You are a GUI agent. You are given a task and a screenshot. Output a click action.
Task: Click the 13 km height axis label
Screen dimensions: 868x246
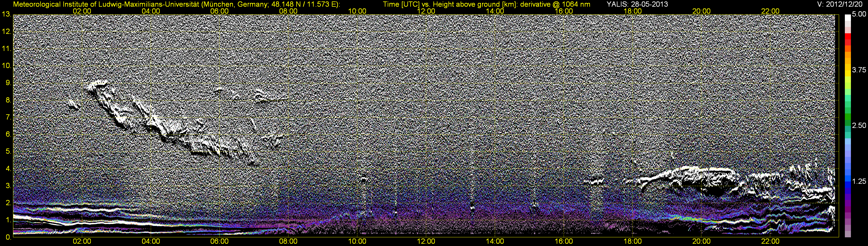[6, 14]
